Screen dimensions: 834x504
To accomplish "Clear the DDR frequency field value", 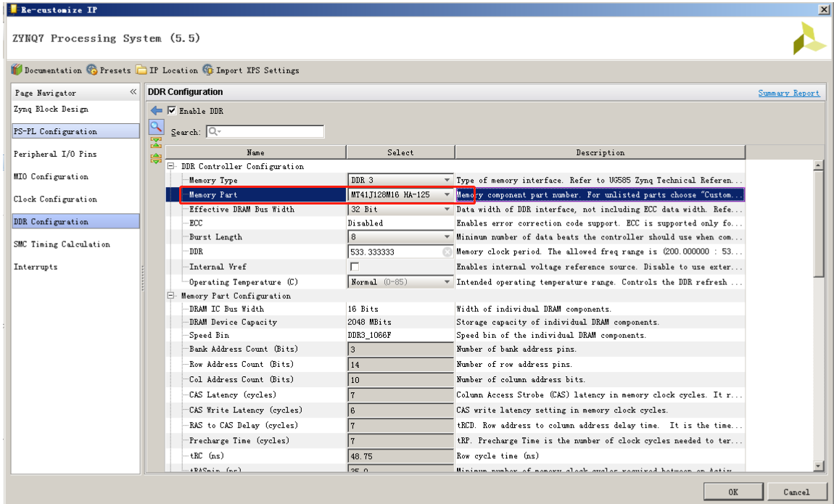I will pyautogui.click(x=447, y=252).
